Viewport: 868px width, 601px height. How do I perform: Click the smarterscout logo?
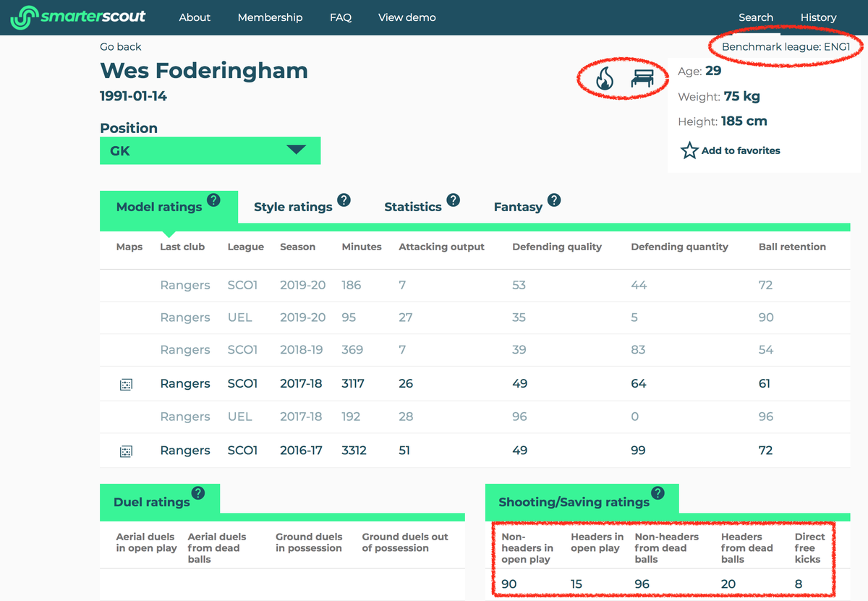78,17
